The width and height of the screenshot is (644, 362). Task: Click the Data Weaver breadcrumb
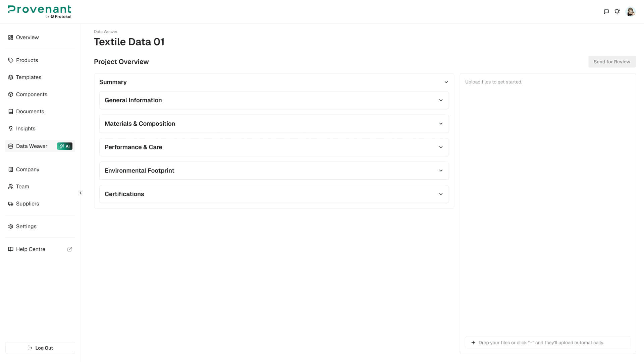click(x=106, y=32)
